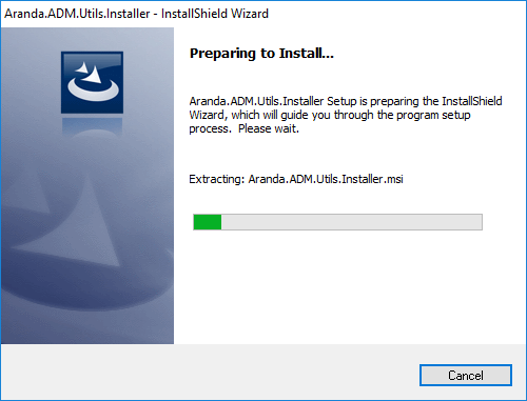The height and width of the screenshot is (401, 527).
Task: Click 'Aranda.ADM.Utils.Installer' in the window title
Action: click(x=77, y=13)
